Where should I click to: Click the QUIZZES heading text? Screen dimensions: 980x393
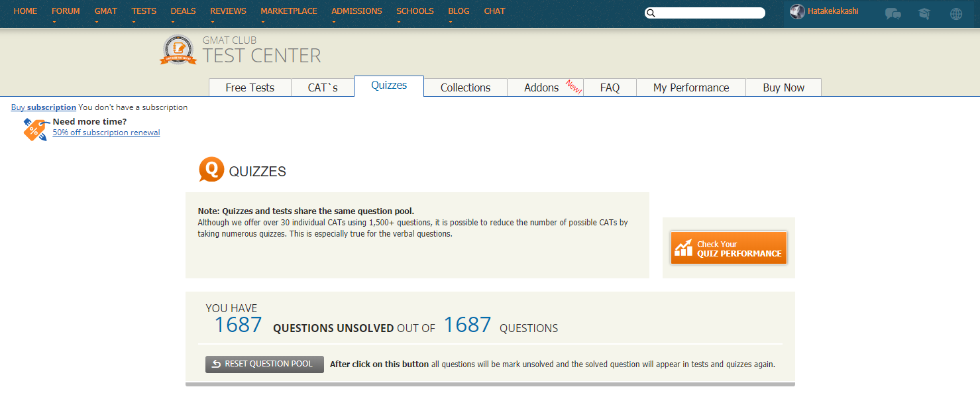[257, 172]
